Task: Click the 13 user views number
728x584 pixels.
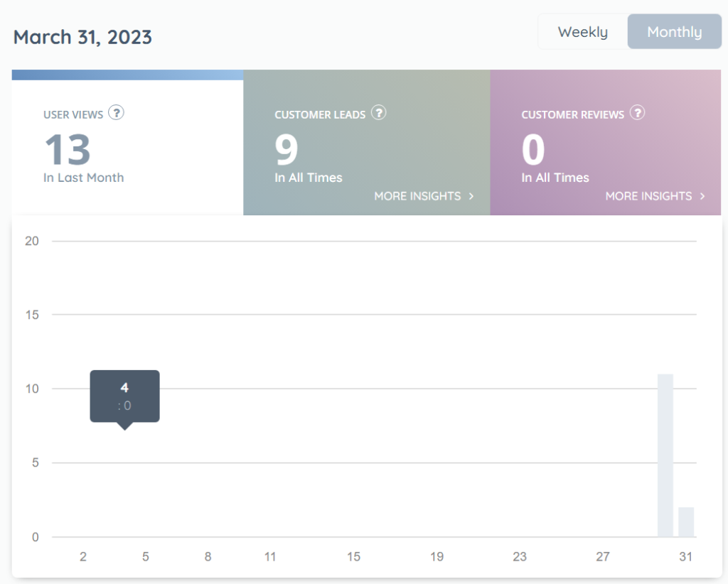Action: 68,150
